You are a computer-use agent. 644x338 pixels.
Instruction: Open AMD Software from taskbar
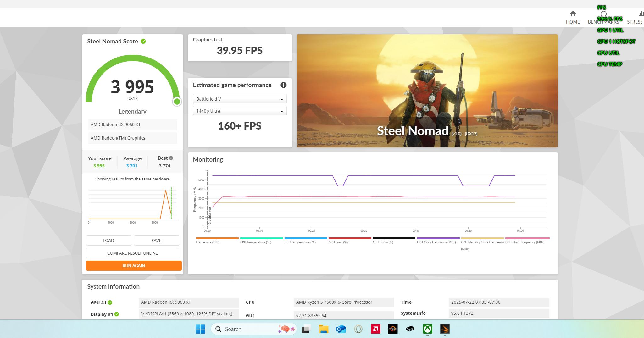coord(375,329)
